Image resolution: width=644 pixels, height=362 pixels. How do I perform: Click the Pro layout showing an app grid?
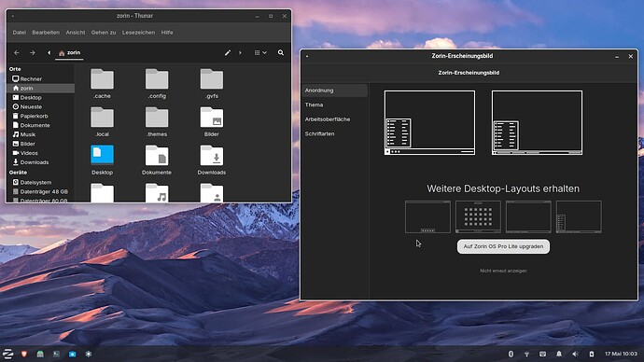coord(478,217)
